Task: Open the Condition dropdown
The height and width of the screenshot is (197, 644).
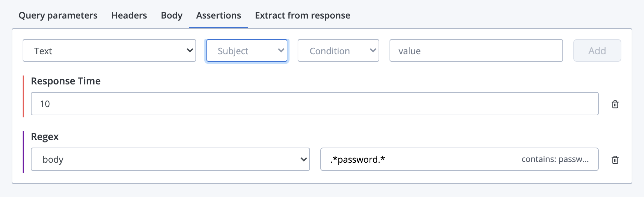Action: 338,51
